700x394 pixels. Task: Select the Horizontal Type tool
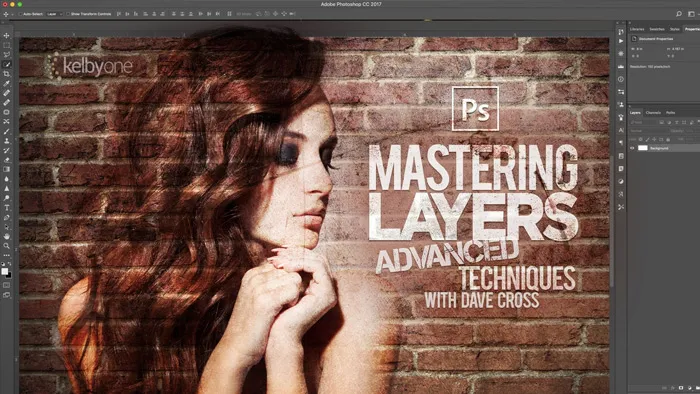[6, 208]
